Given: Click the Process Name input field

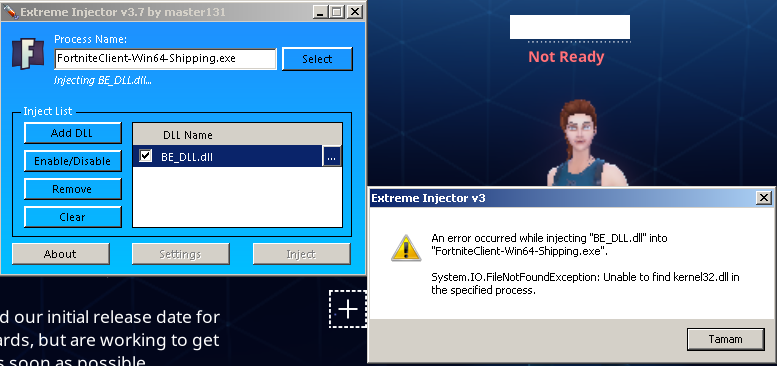Looking at the screenshot, I should (165, 59).
